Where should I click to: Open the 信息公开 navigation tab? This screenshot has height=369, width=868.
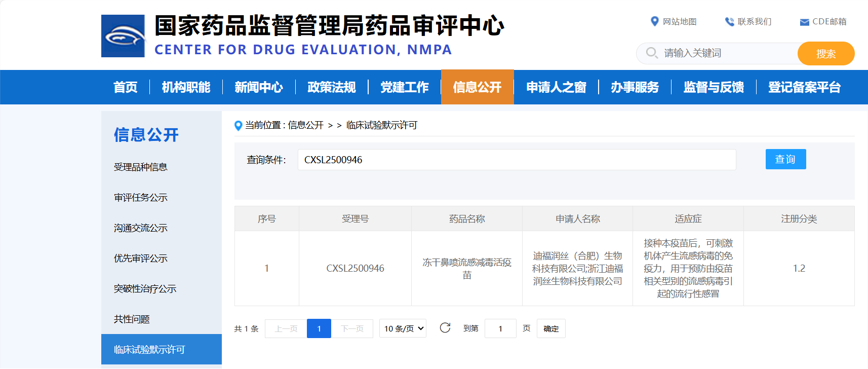click(477, 87)
